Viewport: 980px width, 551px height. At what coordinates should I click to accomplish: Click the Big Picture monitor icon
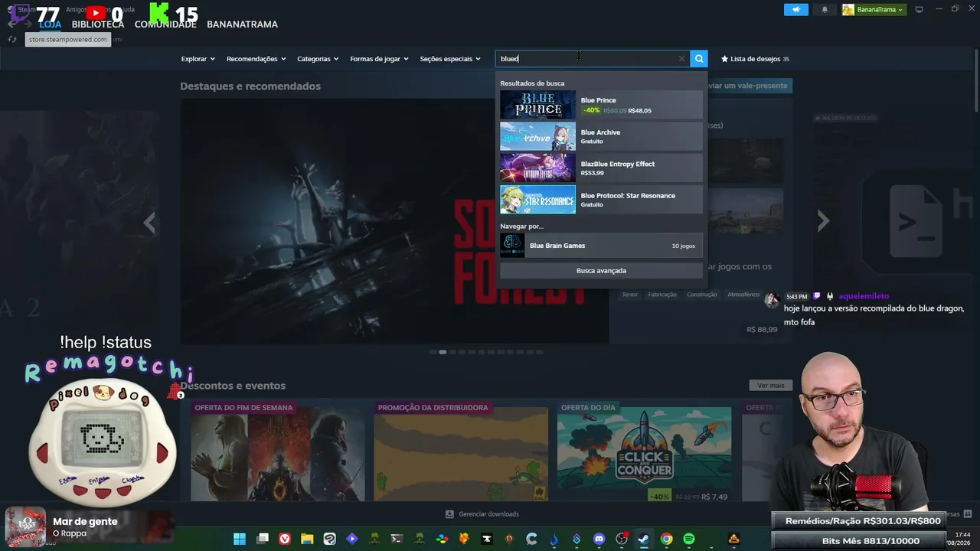920,10
